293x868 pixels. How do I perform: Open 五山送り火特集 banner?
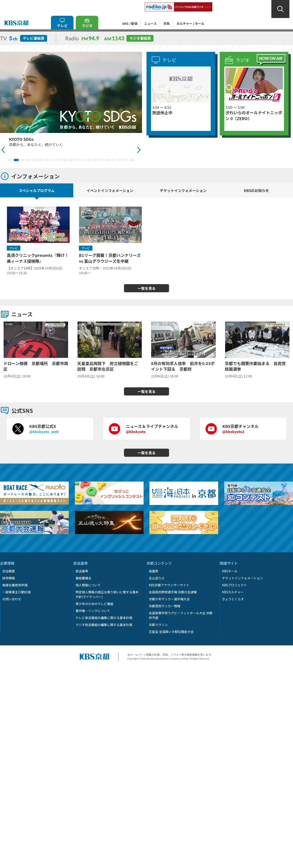109,522
